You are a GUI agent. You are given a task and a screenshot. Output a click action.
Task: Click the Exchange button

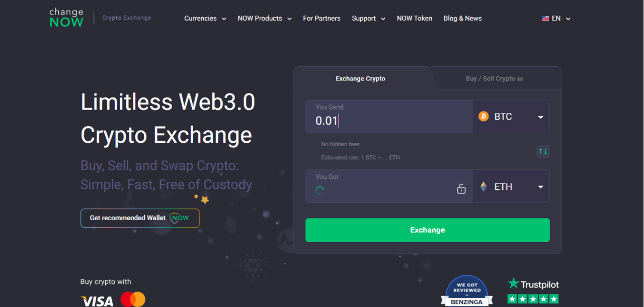427,230
